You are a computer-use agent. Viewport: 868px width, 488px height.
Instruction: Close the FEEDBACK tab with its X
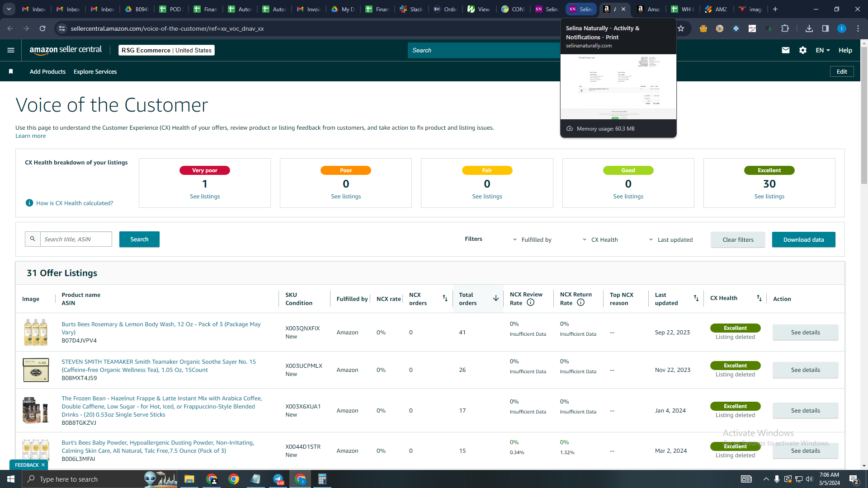[x=43, y=465]
